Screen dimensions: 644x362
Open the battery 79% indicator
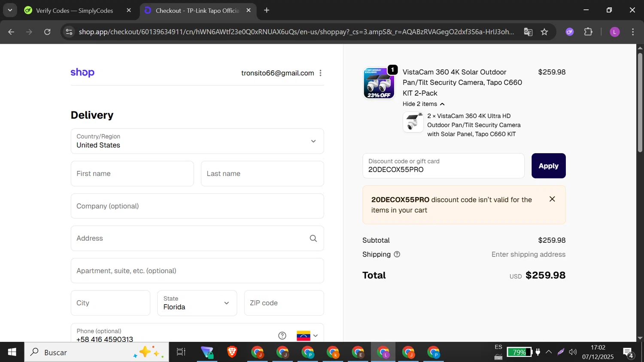(519, 352)
